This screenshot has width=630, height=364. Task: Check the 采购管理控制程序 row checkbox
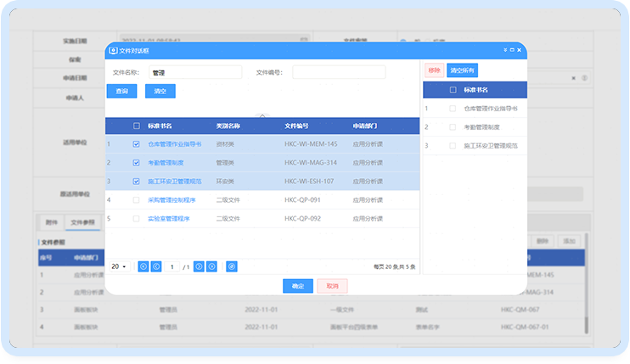pos(136,200)
